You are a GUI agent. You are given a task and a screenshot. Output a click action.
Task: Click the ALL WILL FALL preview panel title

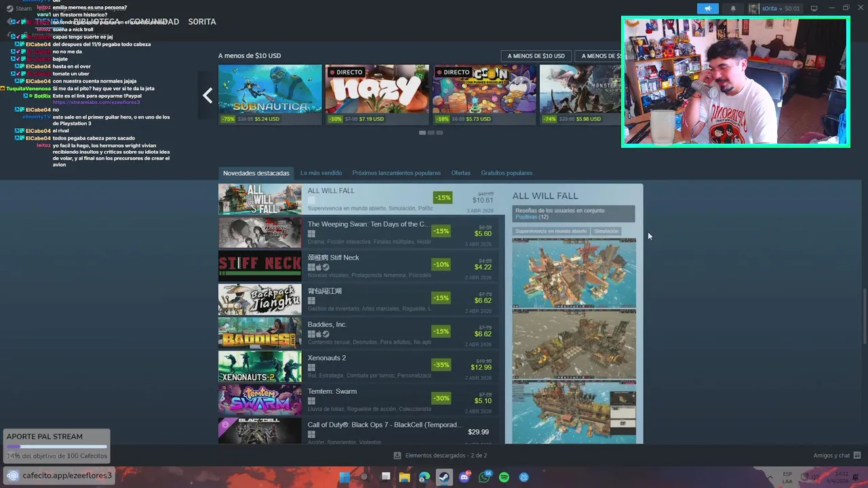tap(545, 196)
